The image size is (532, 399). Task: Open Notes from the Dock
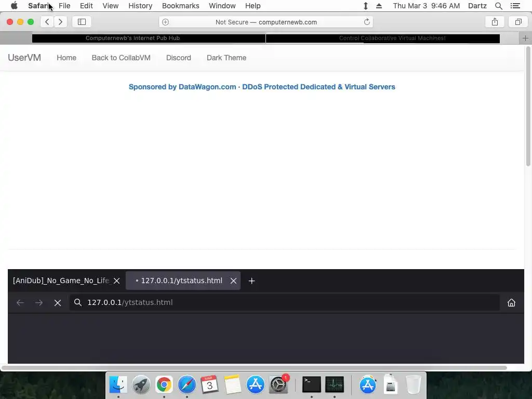click(232, 384)
